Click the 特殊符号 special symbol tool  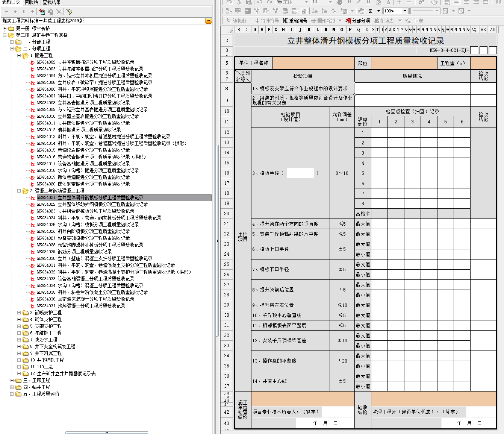[267, 21]
